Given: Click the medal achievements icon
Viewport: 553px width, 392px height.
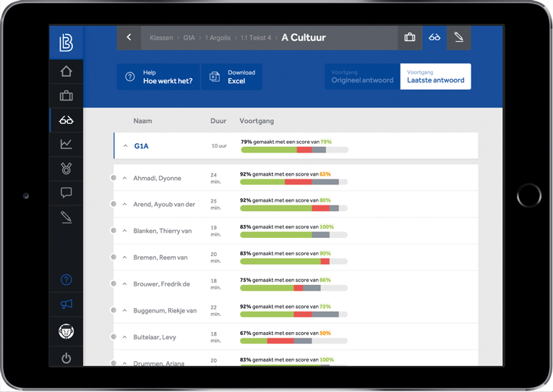Looking at the screenshot, I should point(66,169).
